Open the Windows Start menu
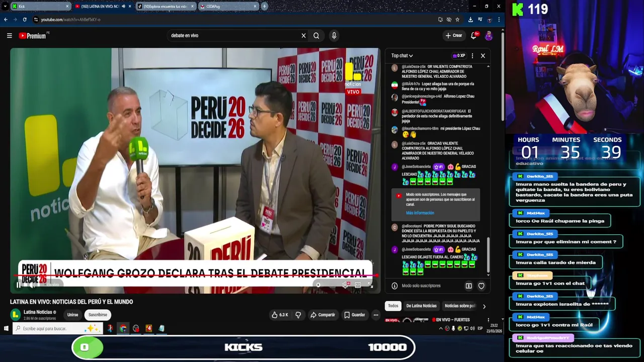The height and width of the screenshot is (362, 644). click(6, 328)
